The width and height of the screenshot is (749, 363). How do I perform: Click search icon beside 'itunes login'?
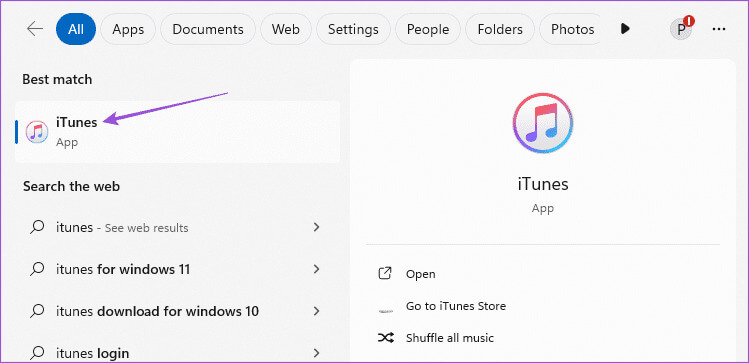tap(37, 354)
